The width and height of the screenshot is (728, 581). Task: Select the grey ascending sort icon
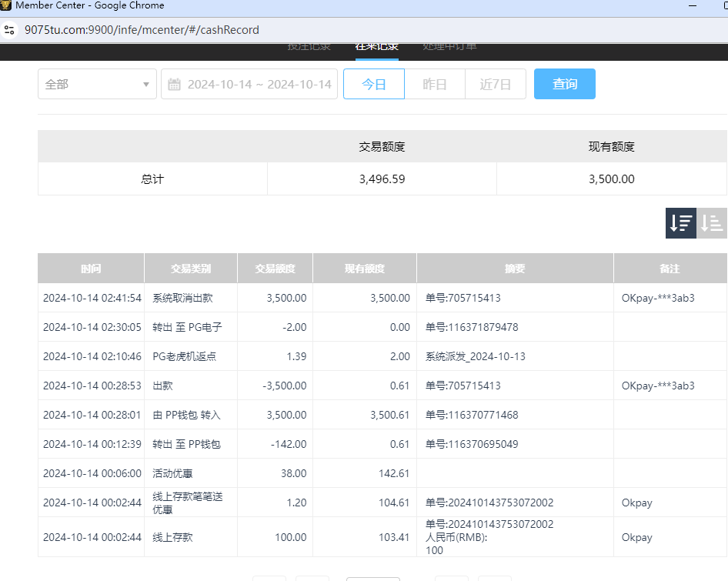point(712,223)
